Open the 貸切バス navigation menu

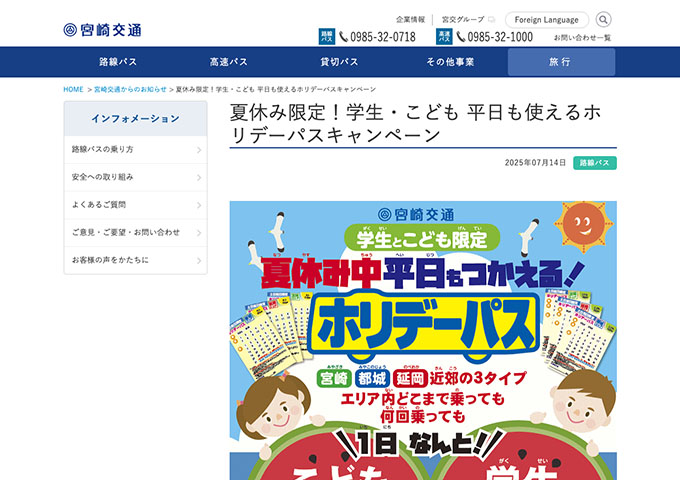[339, 62]
